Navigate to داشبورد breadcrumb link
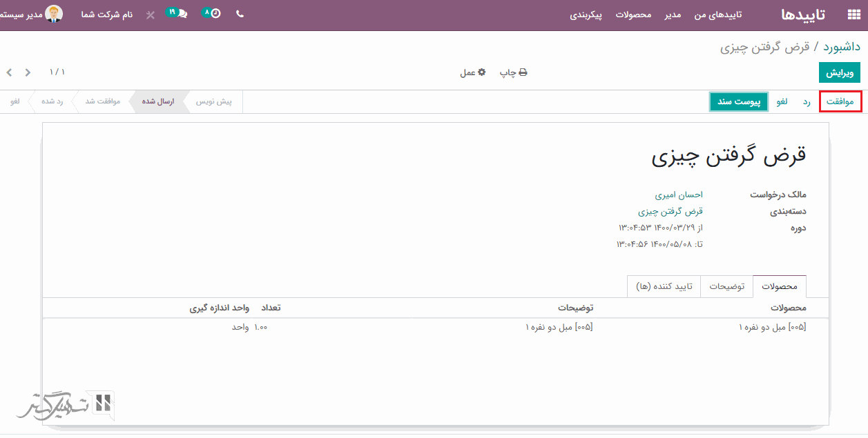The height and width of the screenshot is (438, 868). pos(841,47)
